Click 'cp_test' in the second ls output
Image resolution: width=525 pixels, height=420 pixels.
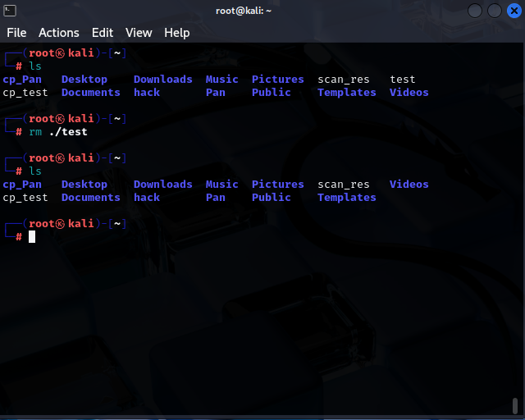(25, 198)
